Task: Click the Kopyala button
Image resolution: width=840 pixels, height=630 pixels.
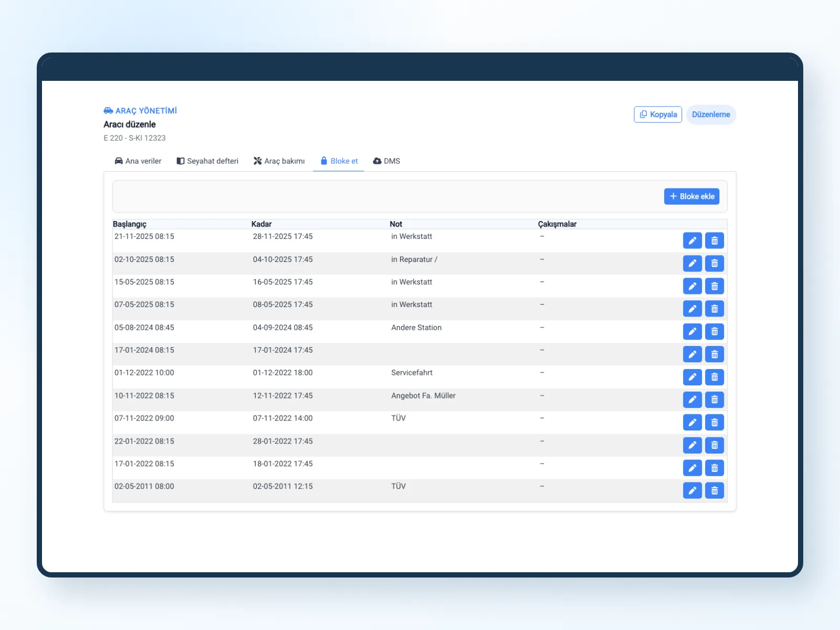Action: tap(658, 114)
